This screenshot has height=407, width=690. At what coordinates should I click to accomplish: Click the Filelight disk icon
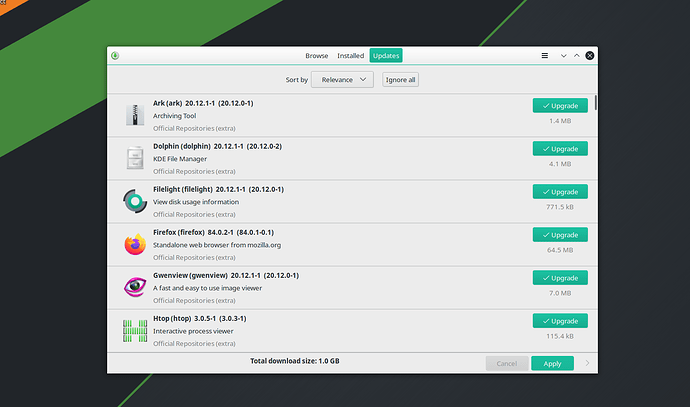point(135,201)
